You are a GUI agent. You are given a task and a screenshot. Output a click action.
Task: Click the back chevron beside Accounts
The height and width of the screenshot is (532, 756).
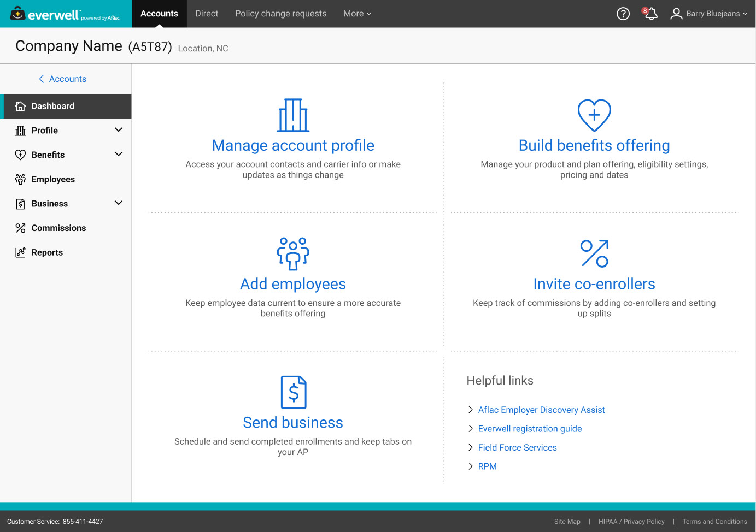click(41, 79)
